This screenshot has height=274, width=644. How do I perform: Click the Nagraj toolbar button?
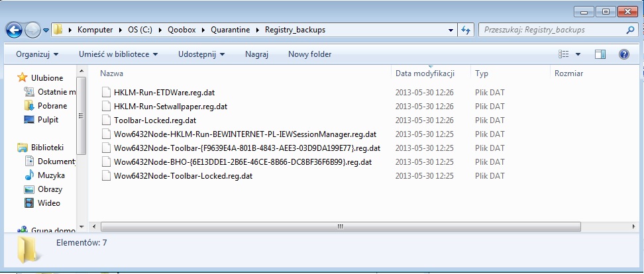point(256,54)
